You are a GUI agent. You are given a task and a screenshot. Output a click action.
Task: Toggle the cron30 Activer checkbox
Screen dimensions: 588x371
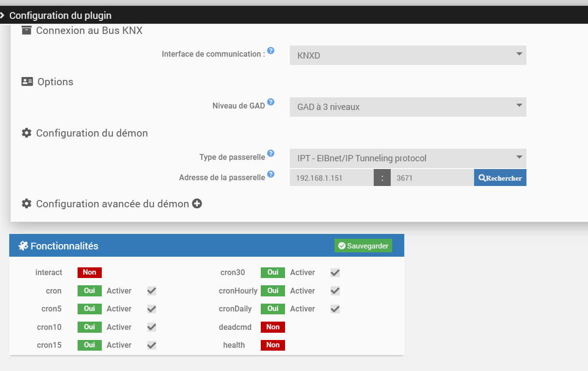click(x=335, y=273)
